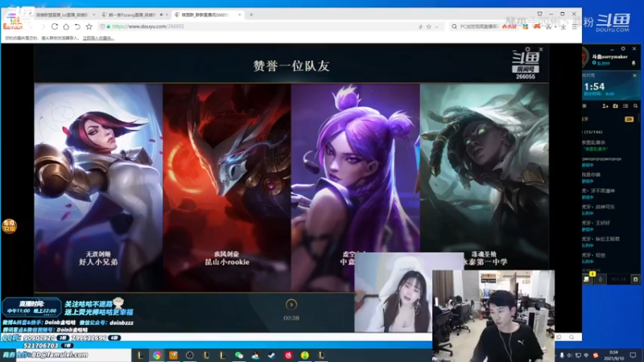
Task: Select the active Douyu 266055 tab
Action: 208,14
